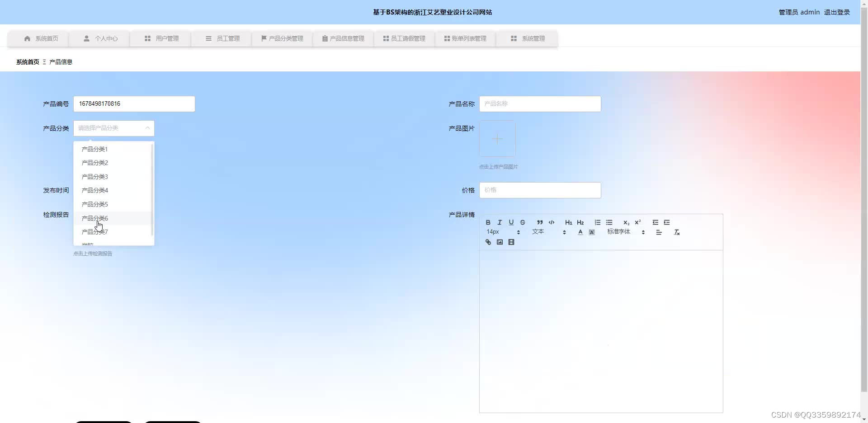
Task: Insert a blockquote in the editor
Action: click(x=540, y=222)
